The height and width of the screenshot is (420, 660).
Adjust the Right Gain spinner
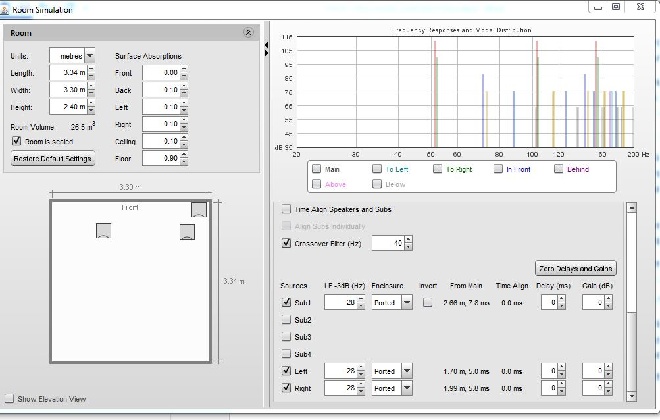coord(608,388)
